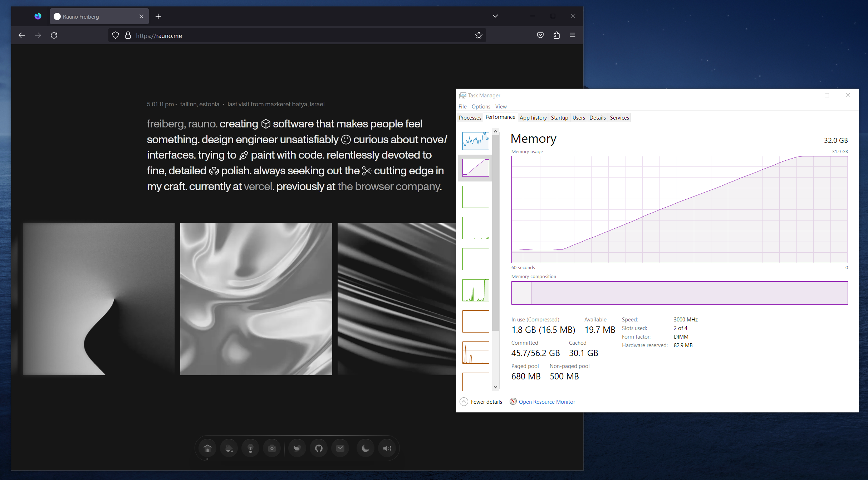This screenshot has height=480, width=868.
Task: Click the email envelope icon
Action: point(340,448)
